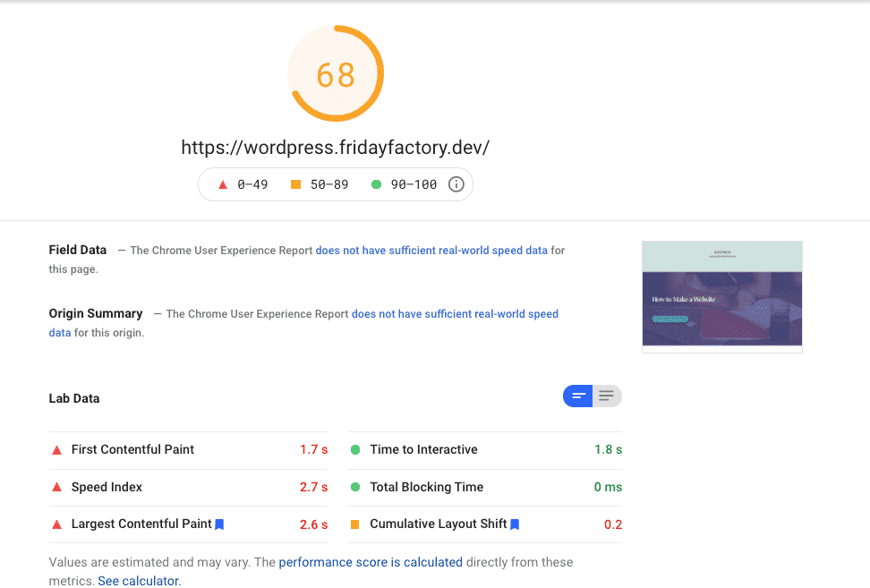Image resolution: width=870 pixels, height=588 pixels.
Task: Click the score legend info icon
Action: 456,184
